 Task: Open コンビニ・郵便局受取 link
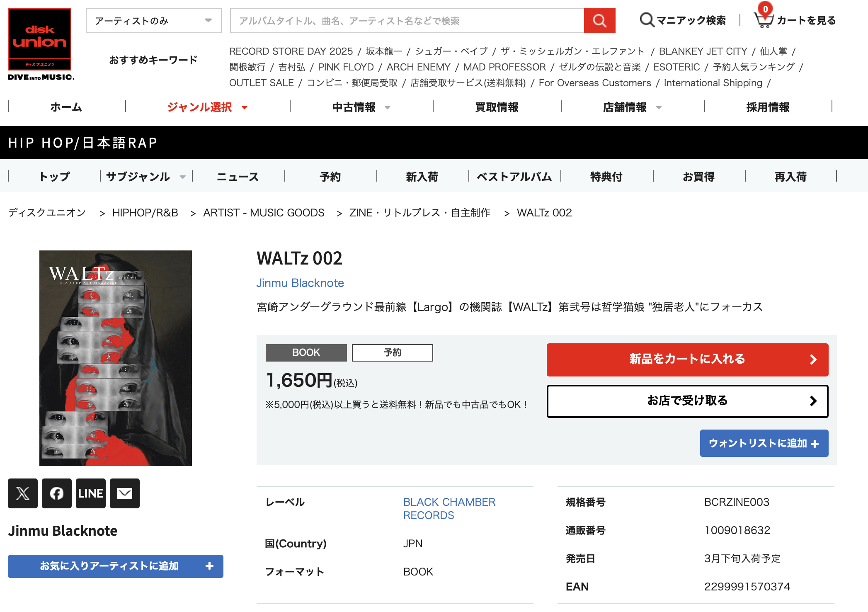pyautogui.click(x=352, y=83)
